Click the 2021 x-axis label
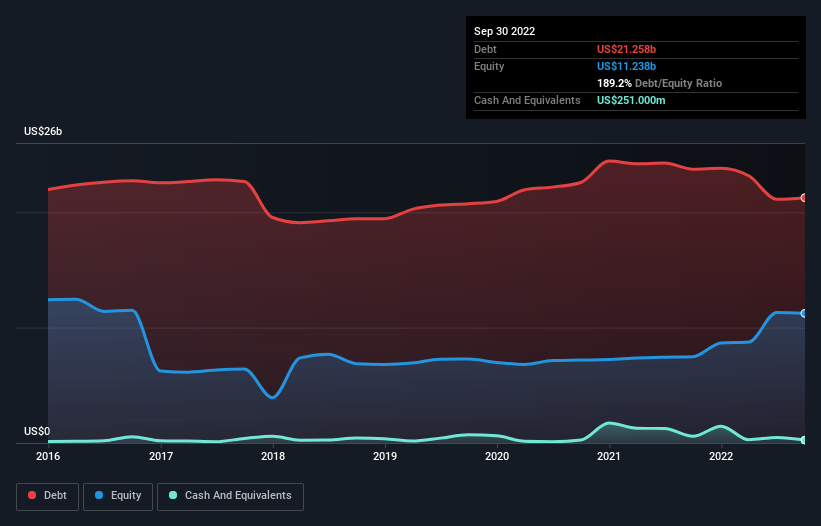Viewport: 821px width, 526px height. (609, 456)
